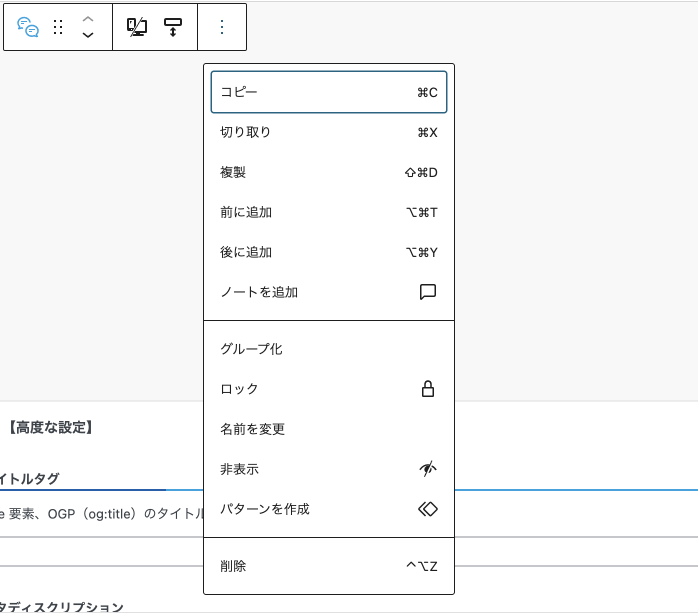Move block up with the up chevron
Viewport: 698px width, 616px height.
88,19
